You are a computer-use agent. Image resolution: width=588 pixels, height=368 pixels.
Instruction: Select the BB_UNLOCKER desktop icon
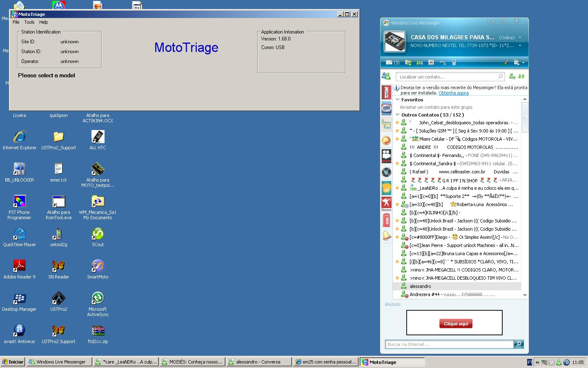point(19,172)
